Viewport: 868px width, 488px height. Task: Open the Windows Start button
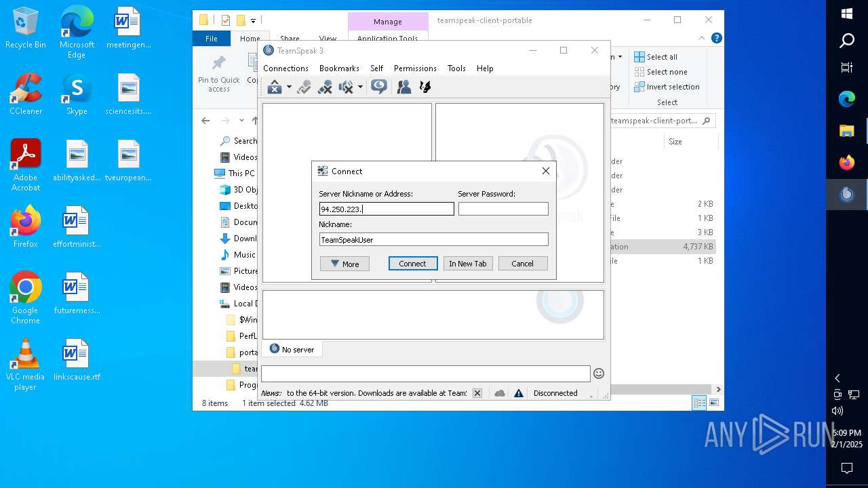847,14
